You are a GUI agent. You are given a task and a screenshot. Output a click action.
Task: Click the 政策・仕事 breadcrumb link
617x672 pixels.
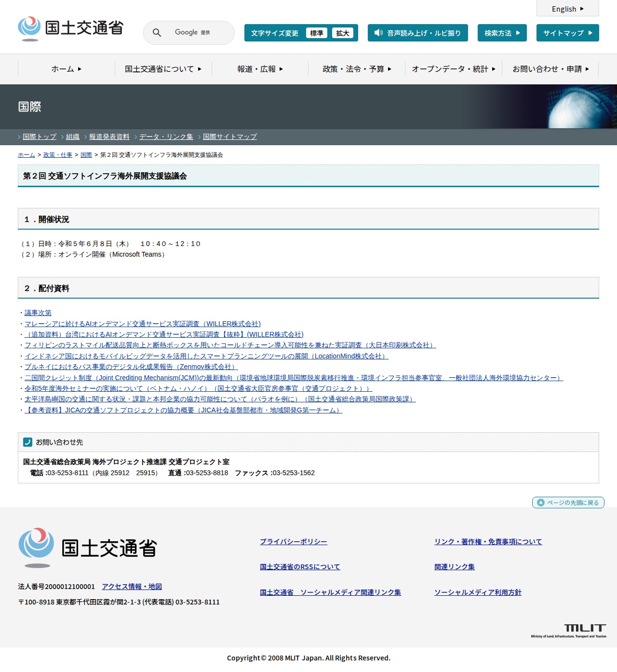tap(58, 155)
